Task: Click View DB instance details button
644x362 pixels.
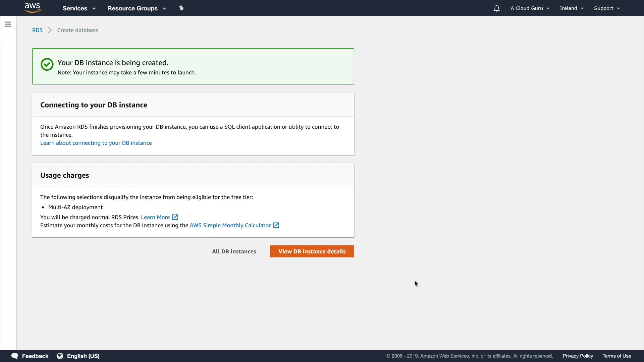Action: click(x=312, y=251)
